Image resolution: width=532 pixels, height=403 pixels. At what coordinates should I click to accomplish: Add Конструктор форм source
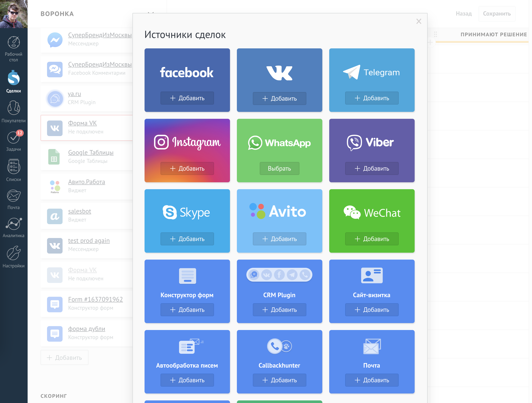click(x=187, y=309)
